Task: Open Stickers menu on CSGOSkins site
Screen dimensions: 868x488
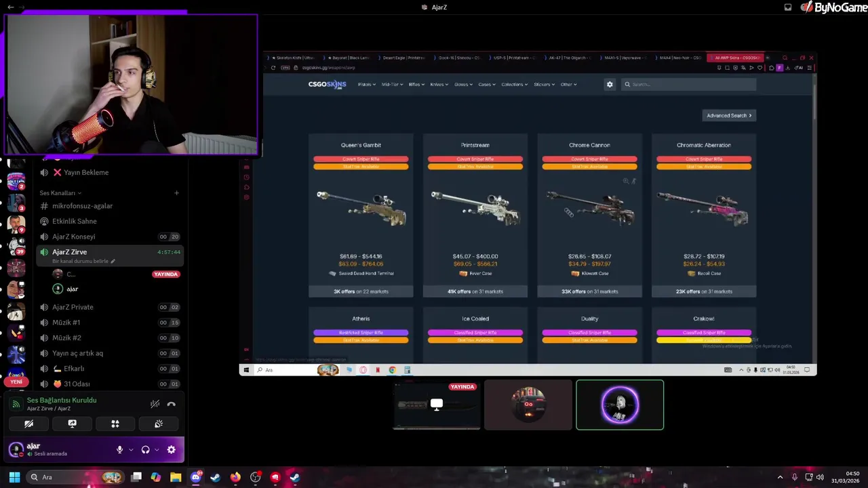Action: click(545, 85)
